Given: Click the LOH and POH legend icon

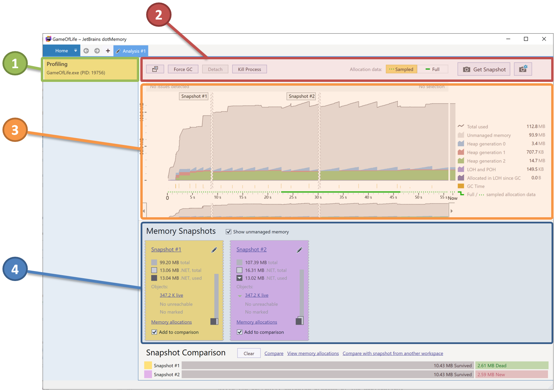Looking at the screenshot, I should tap(461, 169).
